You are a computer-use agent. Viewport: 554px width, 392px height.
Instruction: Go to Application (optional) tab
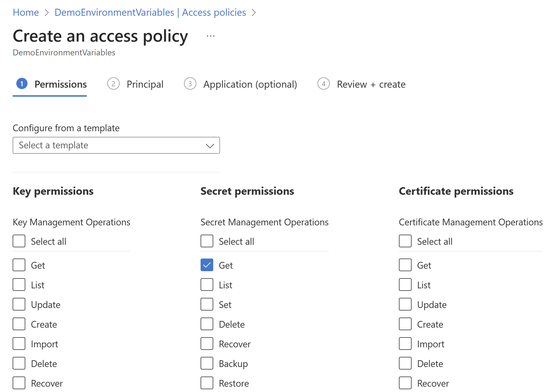pos(250,84)
